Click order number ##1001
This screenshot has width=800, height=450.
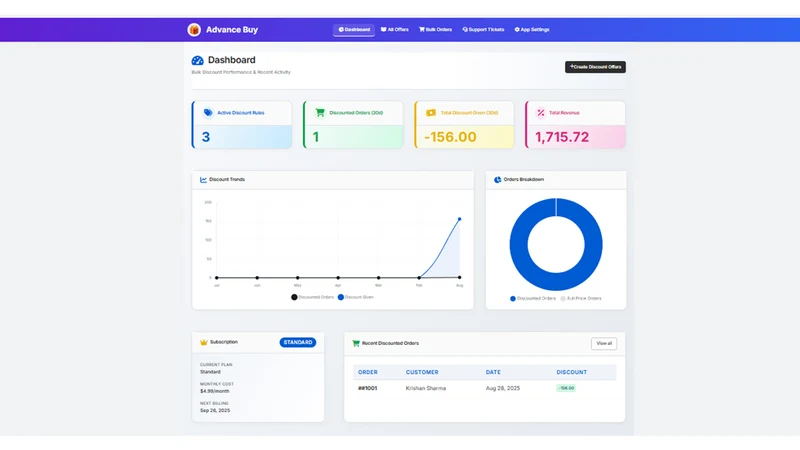tap(367, 388)
